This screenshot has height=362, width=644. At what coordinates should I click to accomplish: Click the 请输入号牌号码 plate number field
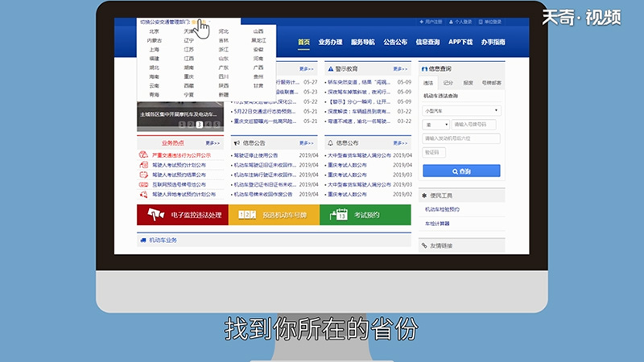point(473,125)
